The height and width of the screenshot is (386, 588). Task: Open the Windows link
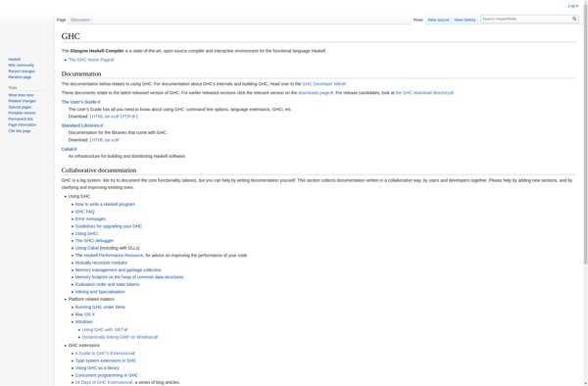click(x=83, y=322)
